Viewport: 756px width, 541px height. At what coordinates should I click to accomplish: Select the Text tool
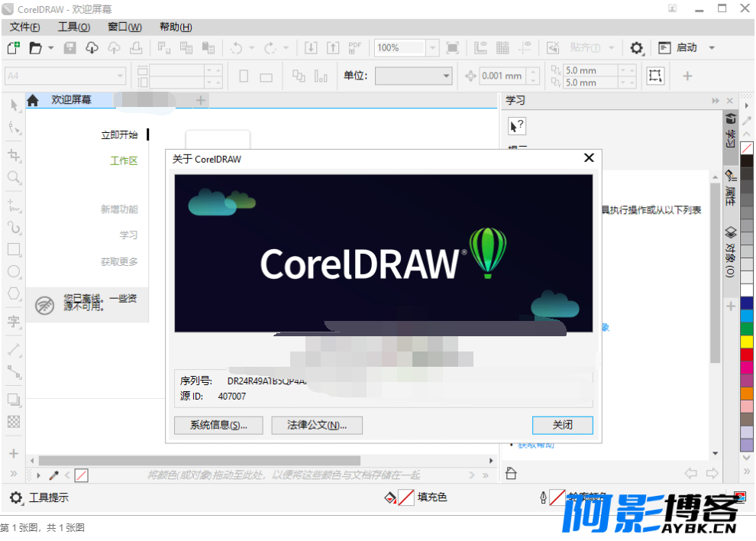pos(14,321)
